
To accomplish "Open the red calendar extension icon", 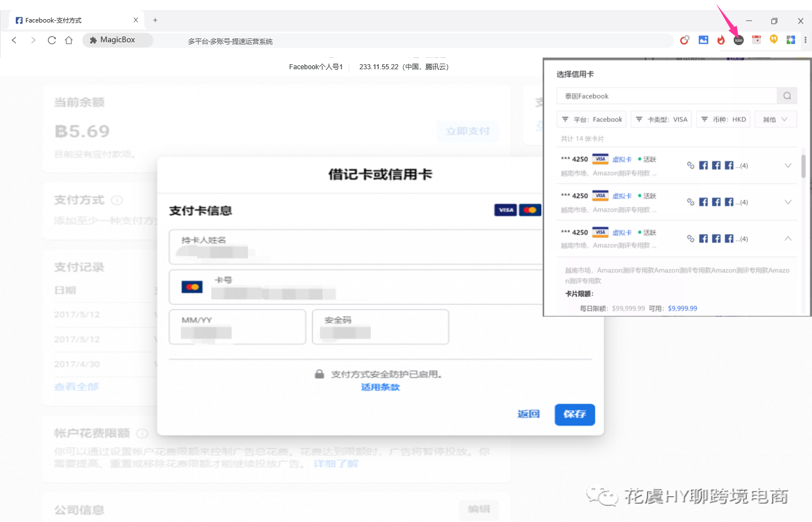I will point(756,40).
